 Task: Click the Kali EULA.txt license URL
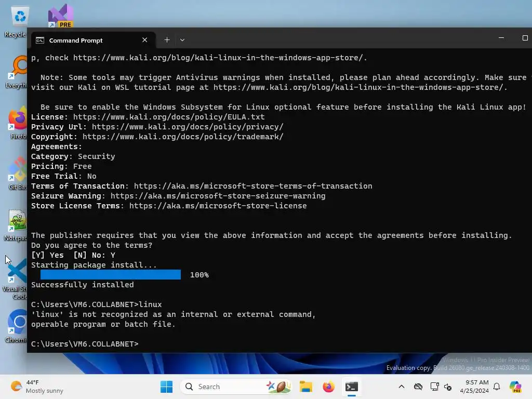169,117
